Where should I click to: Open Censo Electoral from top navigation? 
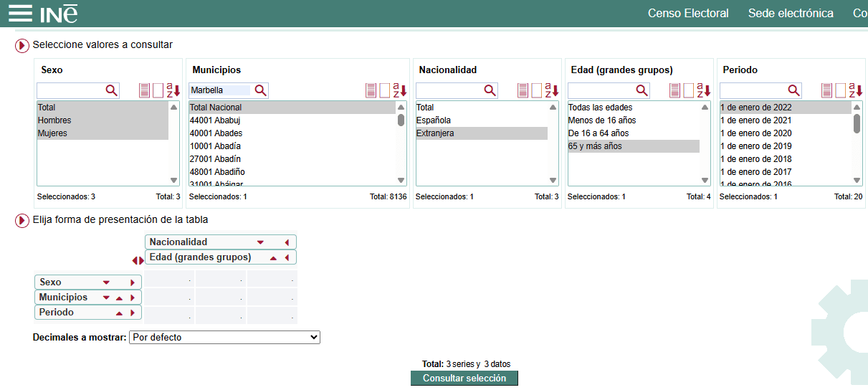[687, 14]
